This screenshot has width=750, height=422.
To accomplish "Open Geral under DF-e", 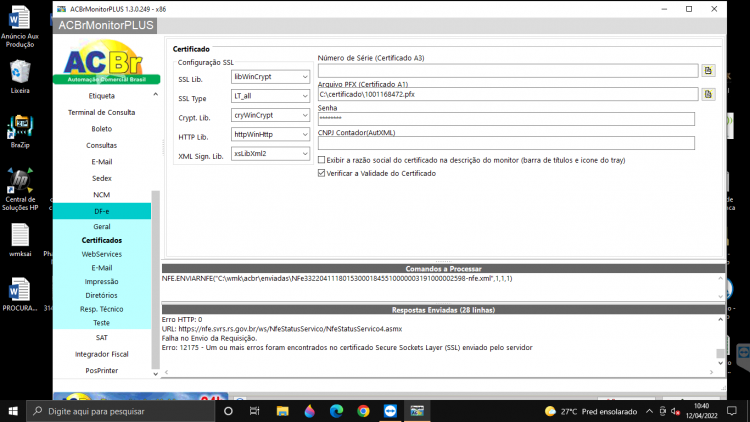I will [x=101, y=226].
